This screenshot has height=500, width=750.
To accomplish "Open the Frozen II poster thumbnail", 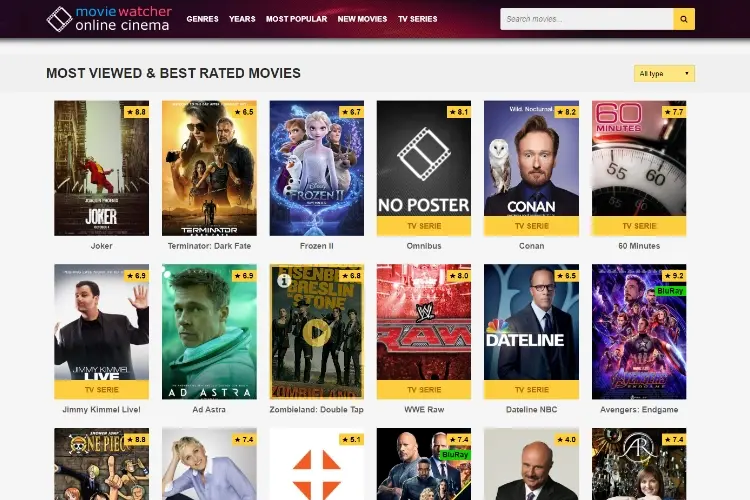I will click(x=317, y=168).
